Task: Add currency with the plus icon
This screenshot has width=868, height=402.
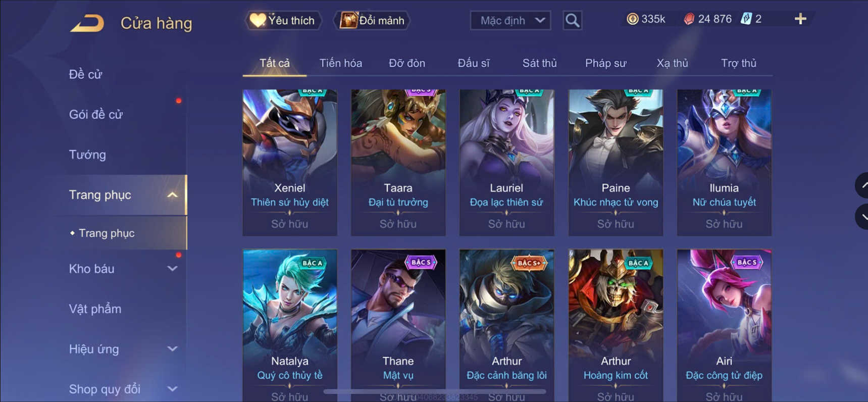Action: pos(800,19)
